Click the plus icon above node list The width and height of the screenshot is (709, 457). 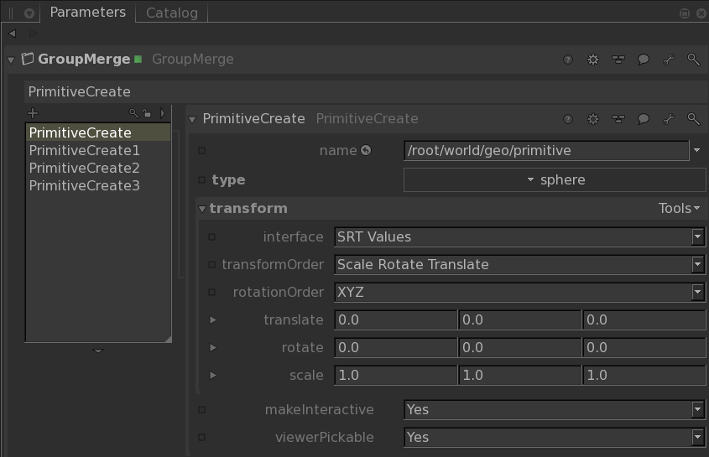pos(33,113)
